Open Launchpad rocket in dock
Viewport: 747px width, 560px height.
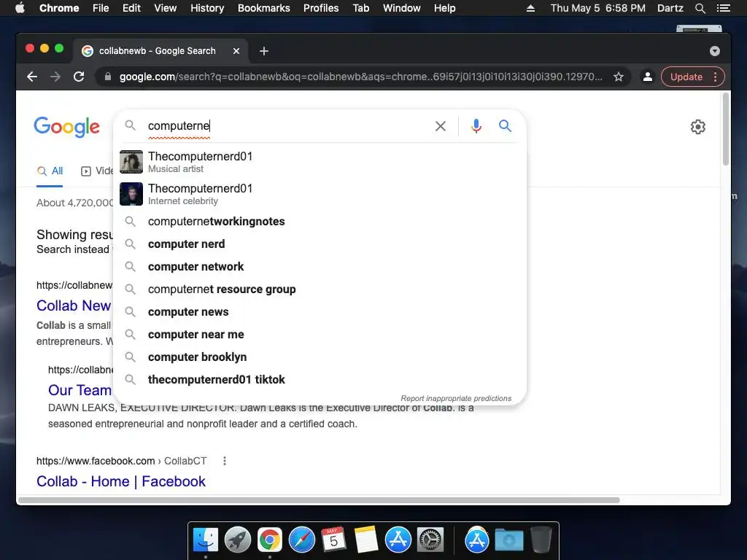[x=238, y=540]
